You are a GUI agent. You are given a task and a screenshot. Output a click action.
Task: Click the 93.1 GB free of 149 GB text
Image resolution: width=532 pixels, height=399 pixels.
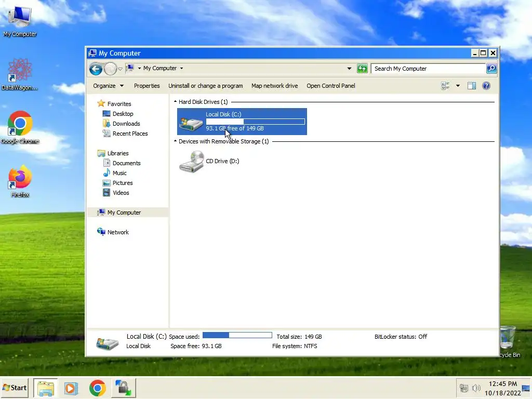click(234, 128)
